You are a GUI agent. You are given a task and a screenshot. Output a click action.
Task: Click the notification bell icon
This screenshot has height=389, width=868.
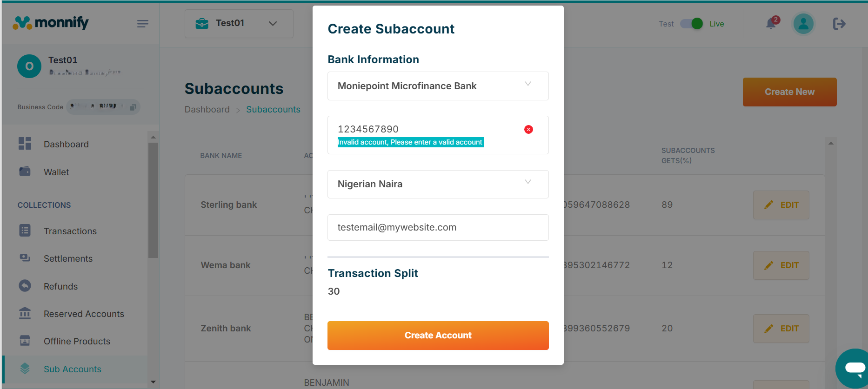coord(771,24)
